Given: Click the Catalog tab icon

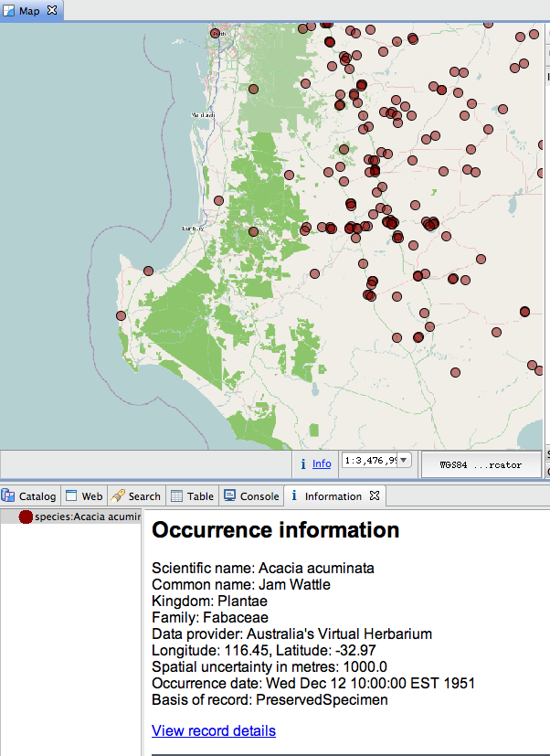Looking at the screenshot, I should coord(8,496).
